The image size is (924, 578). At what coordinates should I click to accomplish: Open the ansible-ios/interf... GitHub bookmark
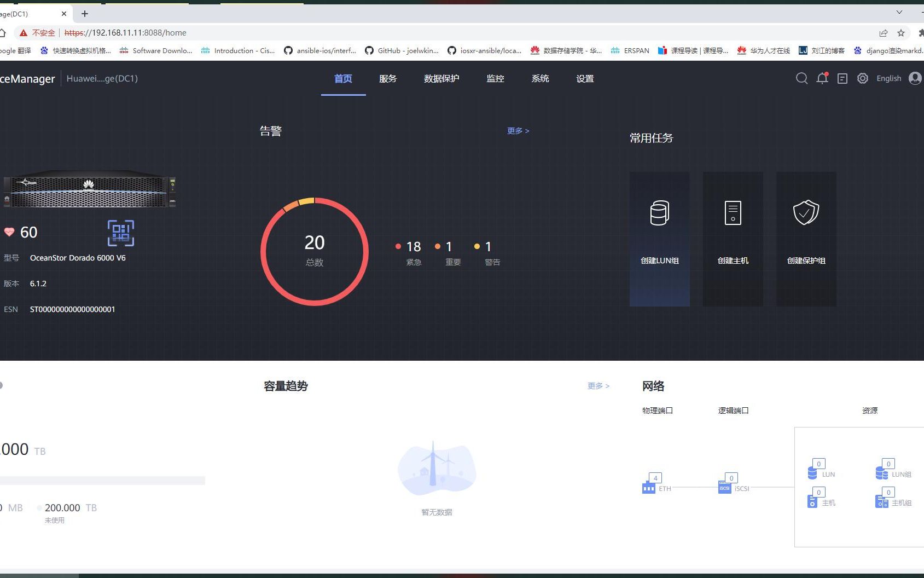tap(320, 50)
